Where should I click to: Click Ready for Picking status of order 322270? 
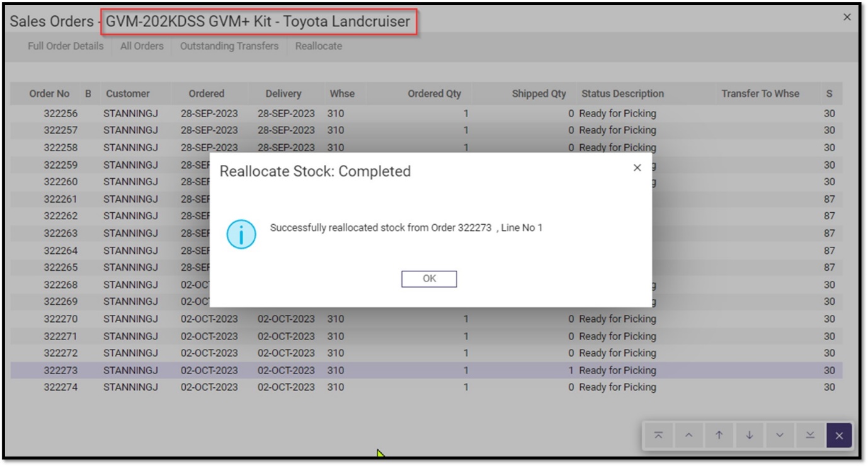point(617,319)
